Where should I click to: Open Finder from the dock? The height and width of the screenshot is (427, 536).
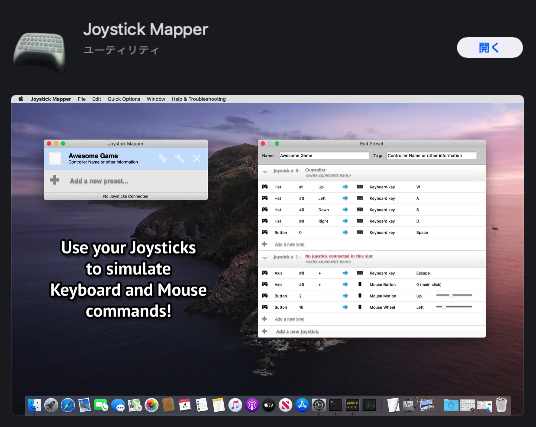tap(34, 405)
